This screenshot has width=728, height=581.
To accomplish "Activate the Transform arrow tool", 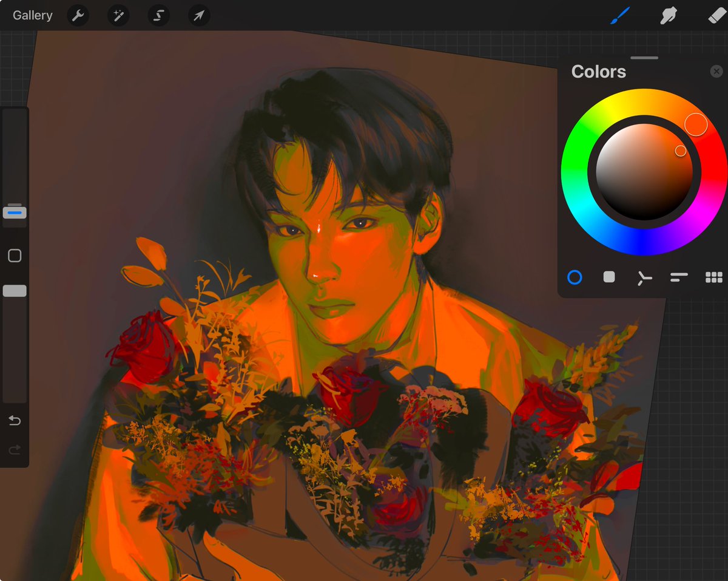I will [x=199, y=15].
